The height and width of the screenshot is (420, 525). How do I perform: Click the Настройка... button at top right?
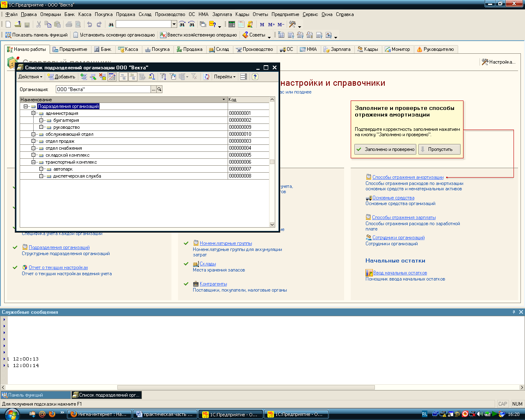click(499, 62)
